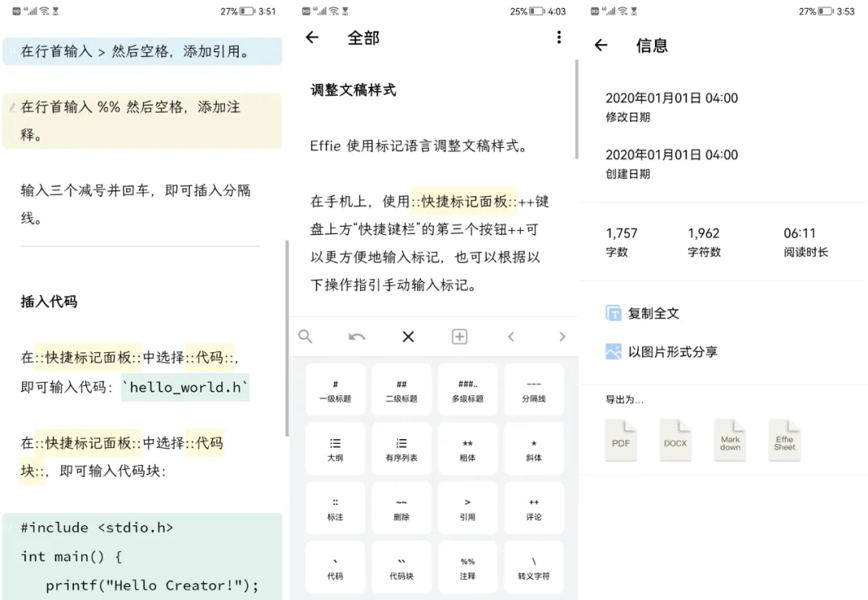
Task: Tap the yellow annotation block about %%
Action: tap(142, 121)
